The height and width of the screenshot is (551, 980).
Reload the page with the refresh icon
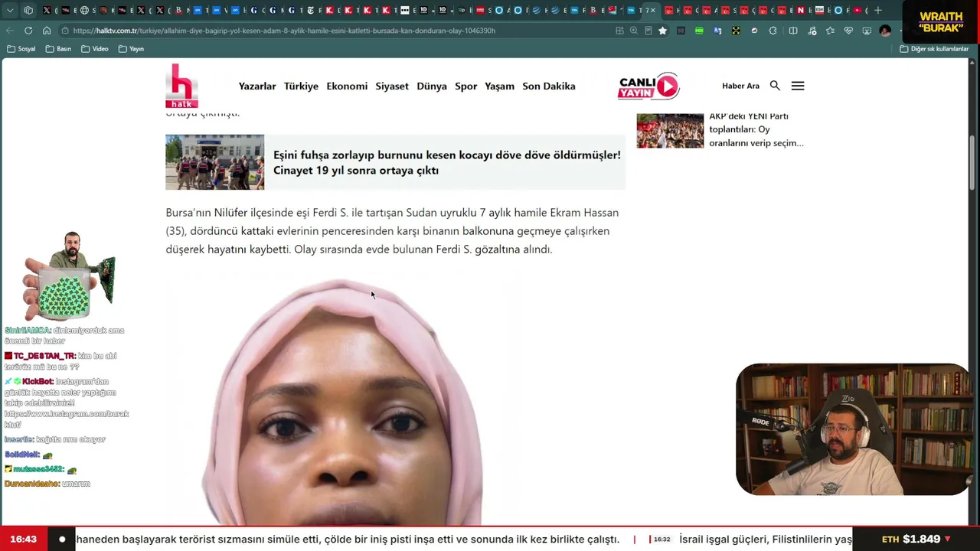pyautogui.click(x=28, y=31)
